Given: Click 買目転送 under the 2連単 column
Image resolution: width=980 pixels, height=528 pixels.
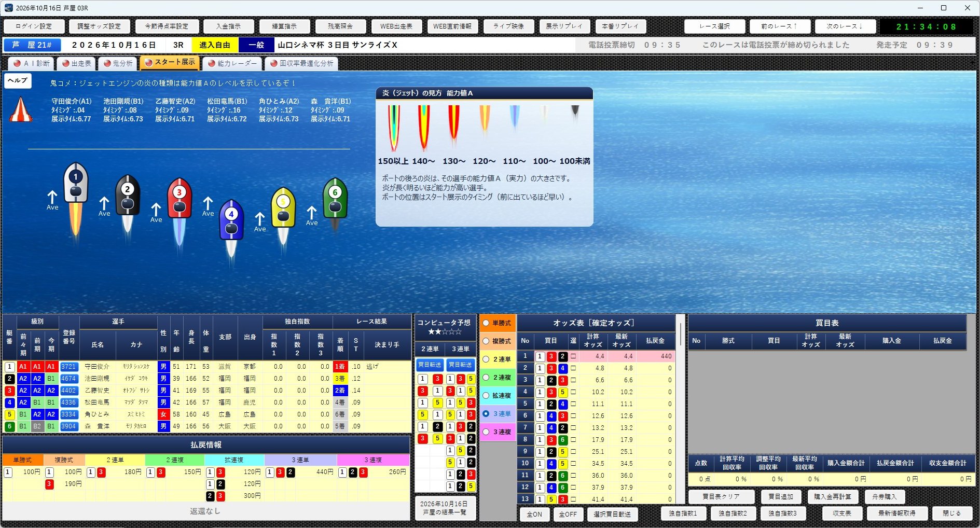Looking at the screenshot, I should tap(430, 365).
